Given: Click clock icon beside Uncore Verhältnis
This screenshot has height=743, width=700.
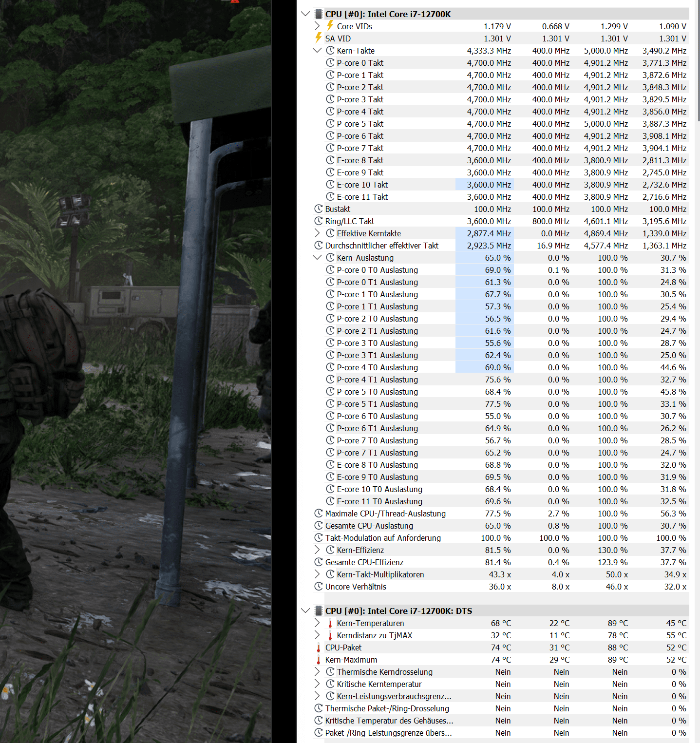Looking at the screenshot, I should (x=319, y=587).
